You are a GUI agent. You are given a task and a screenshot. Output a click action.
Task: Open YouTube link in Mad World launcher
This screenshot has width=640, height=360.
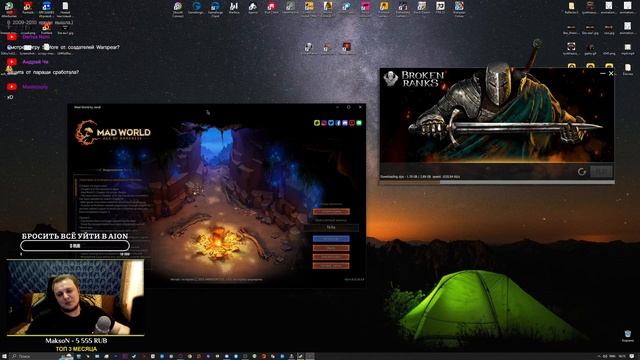pos(352,123)
